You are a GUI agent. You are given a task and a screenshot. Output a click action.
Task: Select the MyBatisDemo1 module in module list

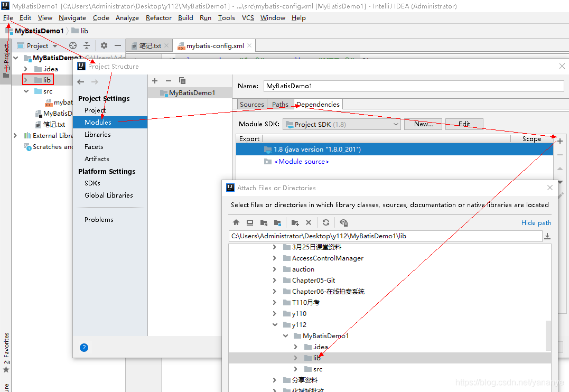tap(190, 93)
